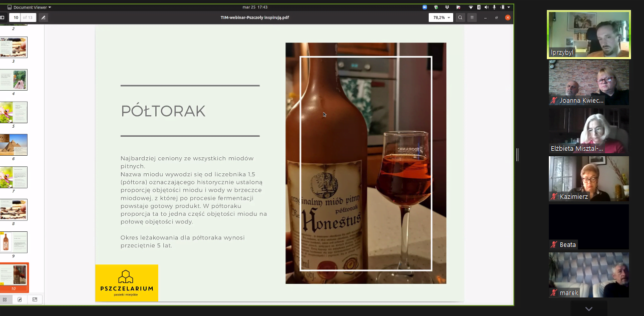Select page 7 thumbnail in sidebar

[x=14, y=177]
